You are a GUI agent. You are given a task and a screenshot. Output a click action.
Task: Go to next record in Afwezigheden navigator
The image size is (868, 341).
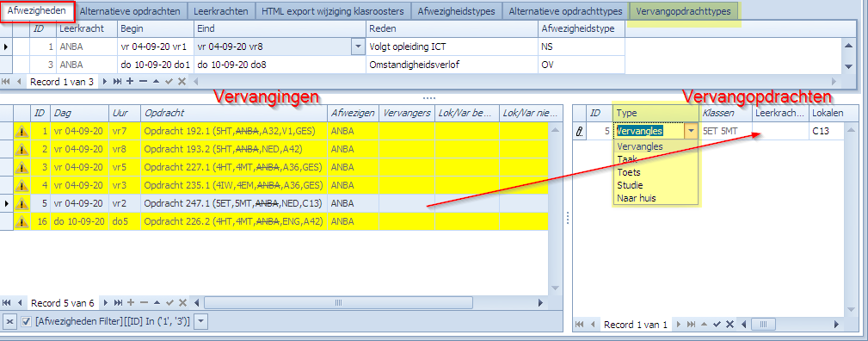pos(104,82)
